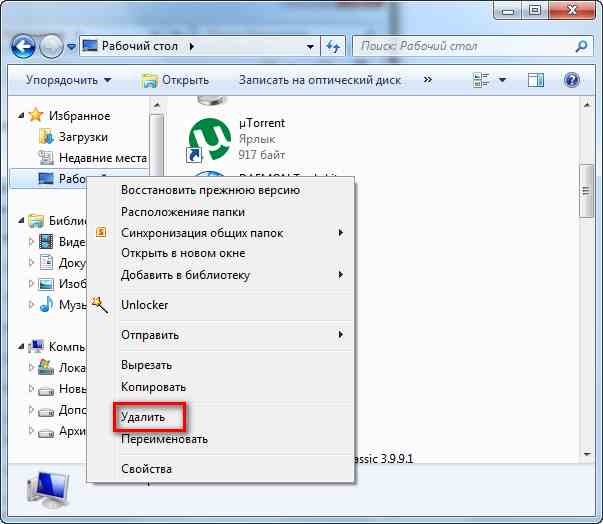Select the Загрузки folder in favorites
The height and width of the screenshot is (524, 603).
pyautogui.click(x=82, y=136)
